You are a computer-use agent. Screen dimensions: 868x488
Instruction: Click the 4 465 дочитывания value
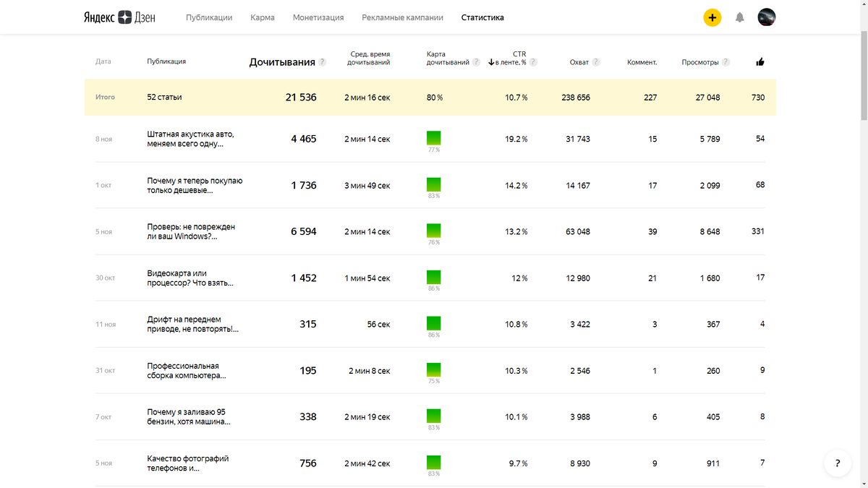coord(304,139)
